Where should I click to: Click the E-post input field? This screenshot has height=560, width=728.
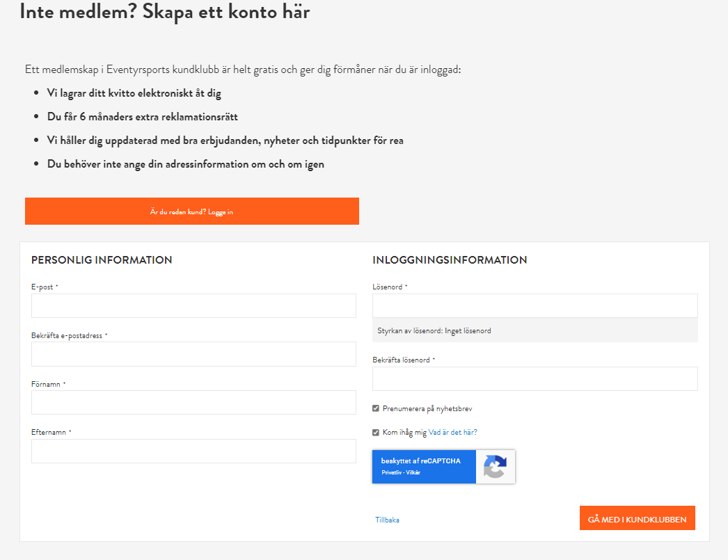193,306
